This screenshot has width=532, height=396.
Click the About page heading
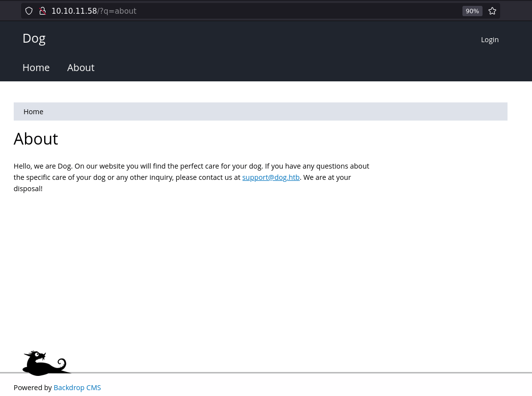36,139
